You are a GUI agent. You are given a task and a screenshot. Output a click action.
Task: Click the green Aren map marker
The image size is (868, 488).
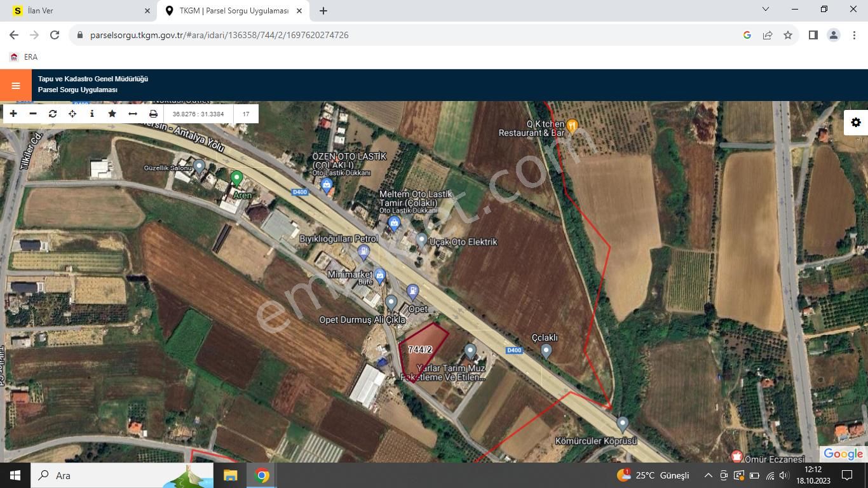click(236, 179)
